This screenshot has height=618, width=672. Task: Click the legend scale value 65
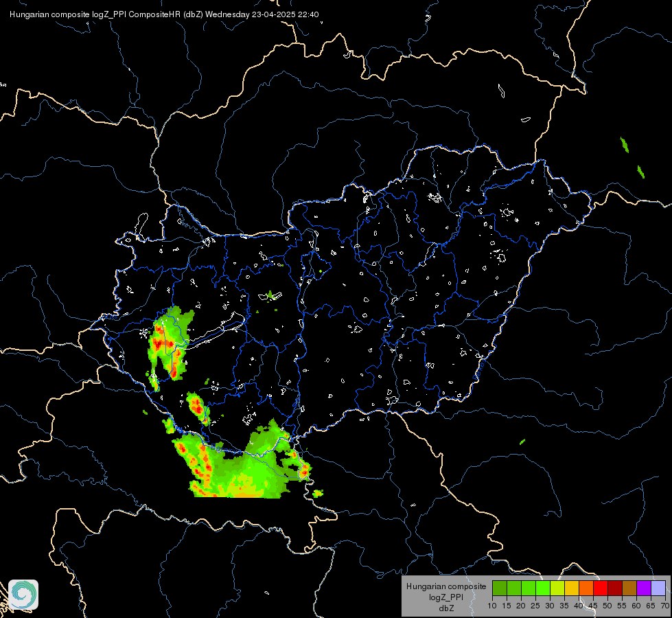point(651,606)
